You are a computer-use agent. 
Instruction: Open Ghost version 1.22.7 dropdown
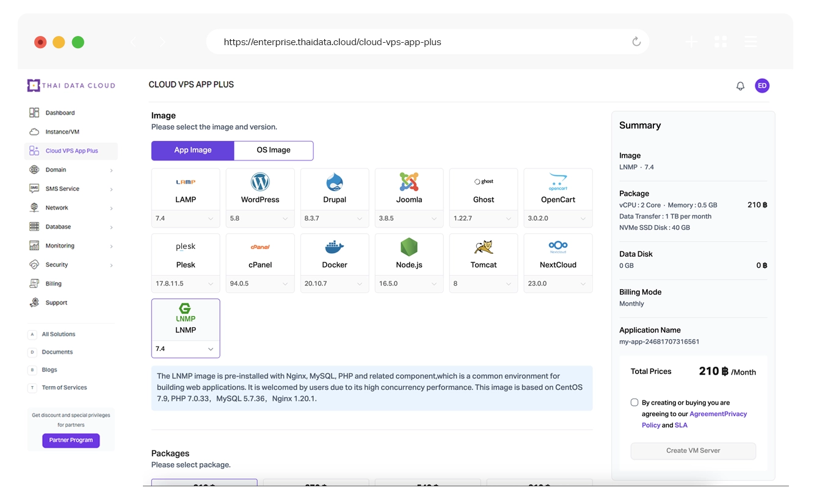pyautogui.click(x=484, y=218)
